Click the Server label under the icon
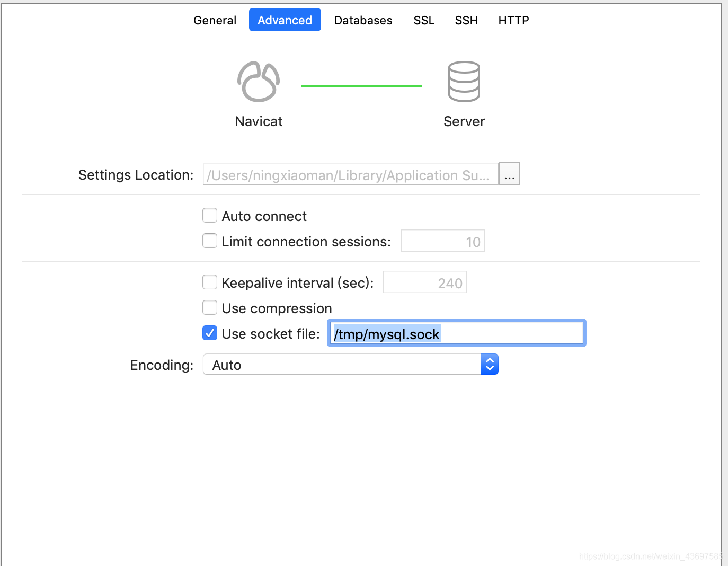 point(464,121)
